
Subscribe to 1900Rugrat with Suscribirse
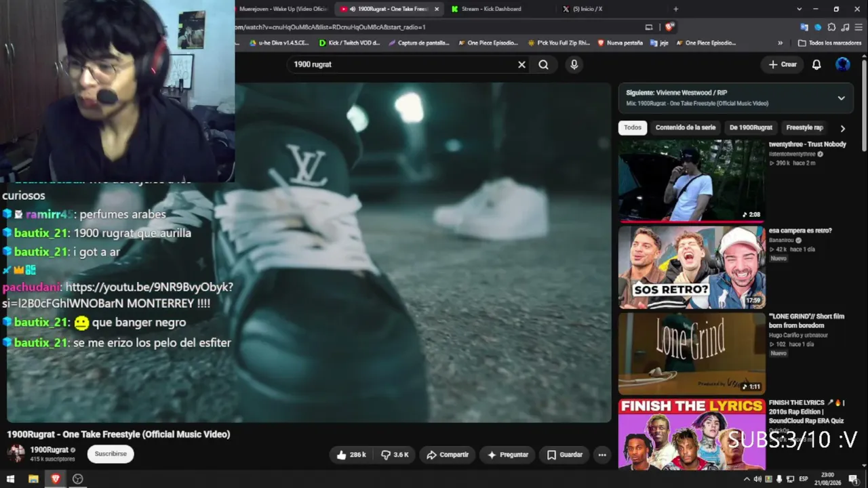111,453
